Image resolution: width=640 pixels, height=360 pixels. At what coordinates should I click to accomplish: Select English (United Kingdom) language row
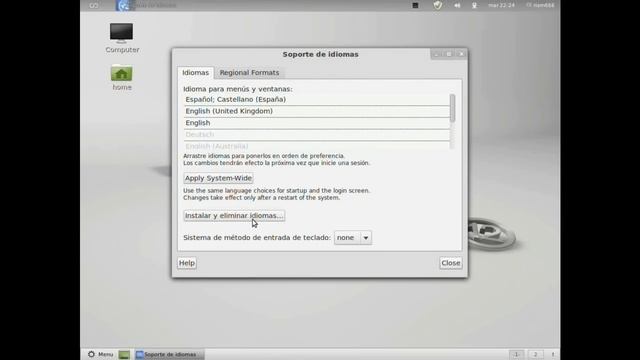pyautogui.click(x=316, y=111)
